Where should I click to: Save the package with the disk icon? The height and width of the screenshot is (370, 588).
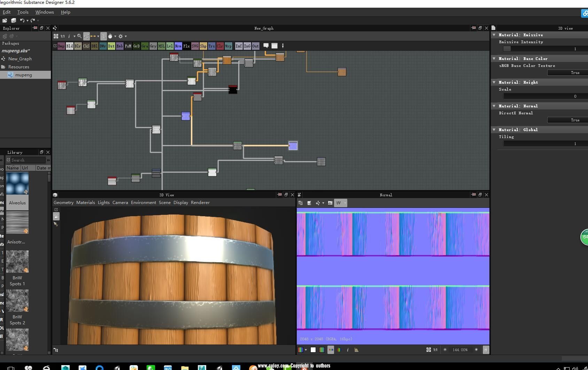click(14, 21)
